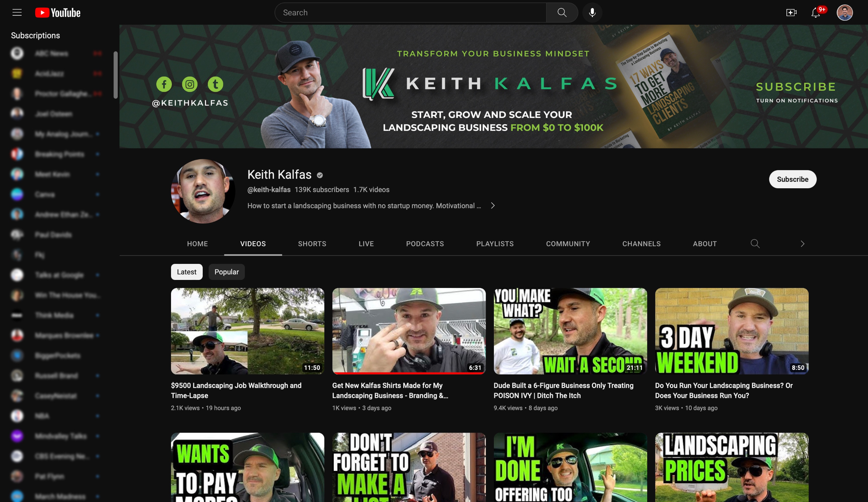868x502 pixels.
Task: Click the '1.7K videos' text
Action: (x=371, y=190)
